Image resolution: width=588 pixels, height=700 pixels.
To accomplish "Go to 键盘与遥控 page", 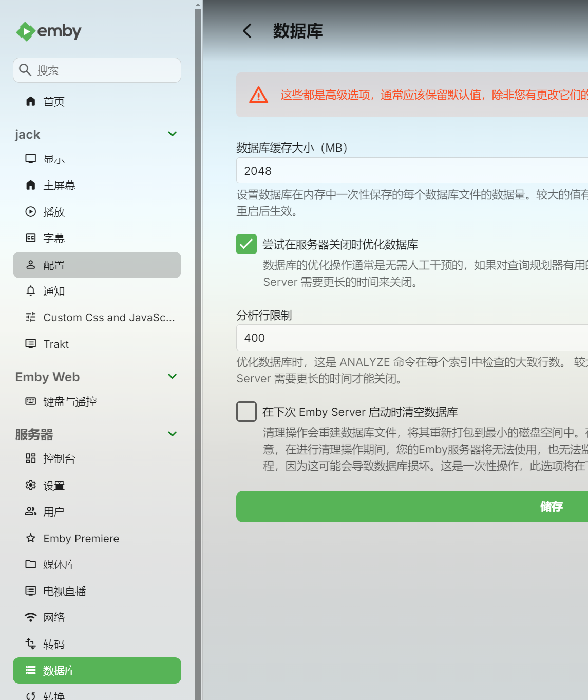I will point(97,401).
